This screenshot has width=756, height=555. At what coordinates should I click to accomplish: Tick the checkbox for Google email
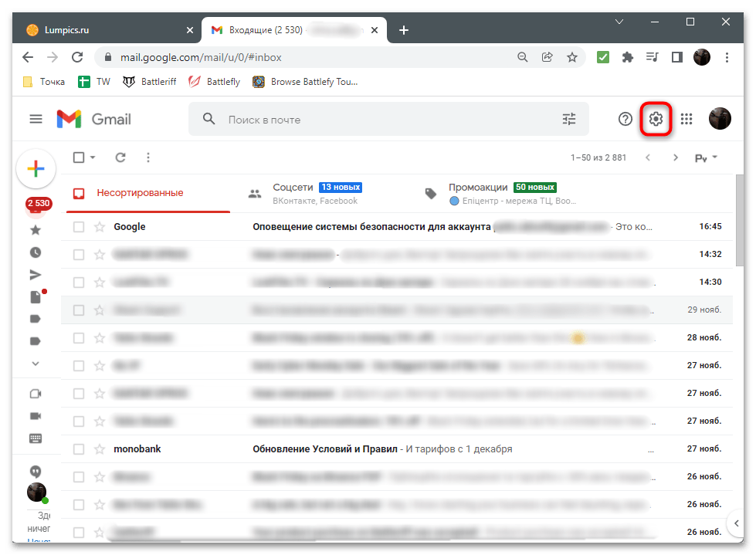tap(79, 227)
